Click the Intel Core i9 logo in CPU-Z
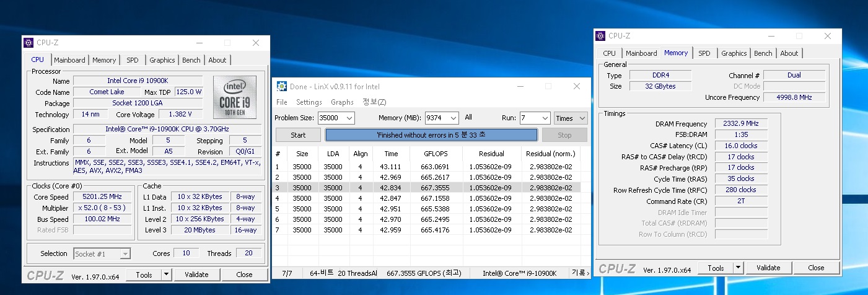 tap(235, 99)
